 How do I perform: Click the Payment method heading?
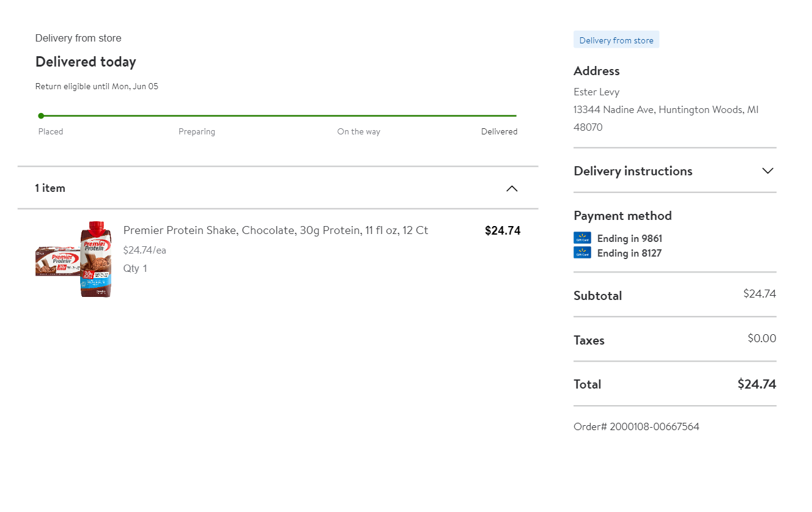(x=622, y=216)
